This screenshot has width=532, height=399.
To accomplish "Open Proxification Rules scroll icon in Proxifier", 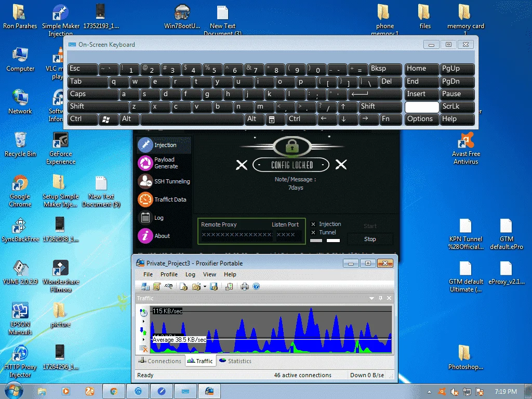I will (156, 287).
